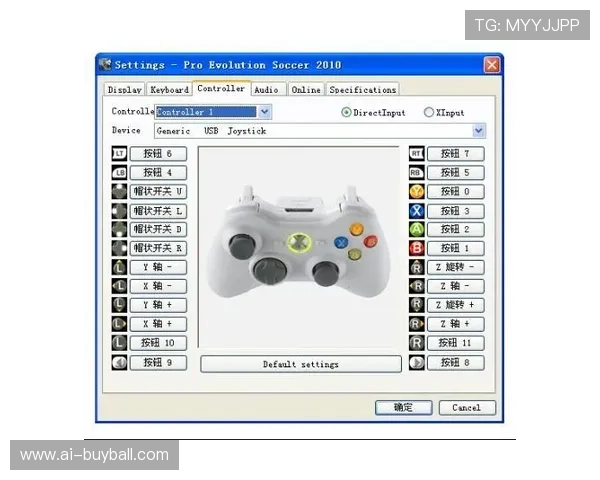Open the Online tab
Viewport: 600px width, 480px height.
tap(306, 90)
